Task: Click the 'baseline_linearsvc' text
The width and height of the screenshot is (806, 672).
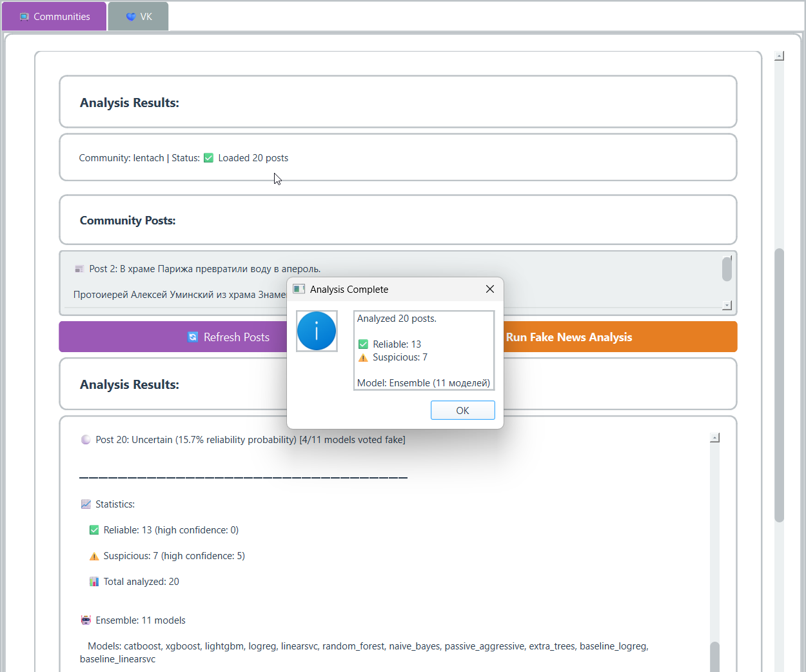Action: (117, 659)
